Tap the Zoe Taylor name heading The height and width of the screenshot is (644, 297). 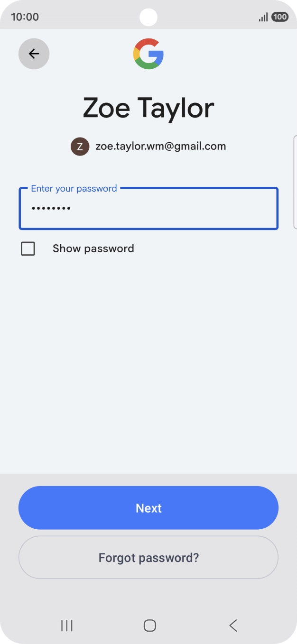click(148, 108)
